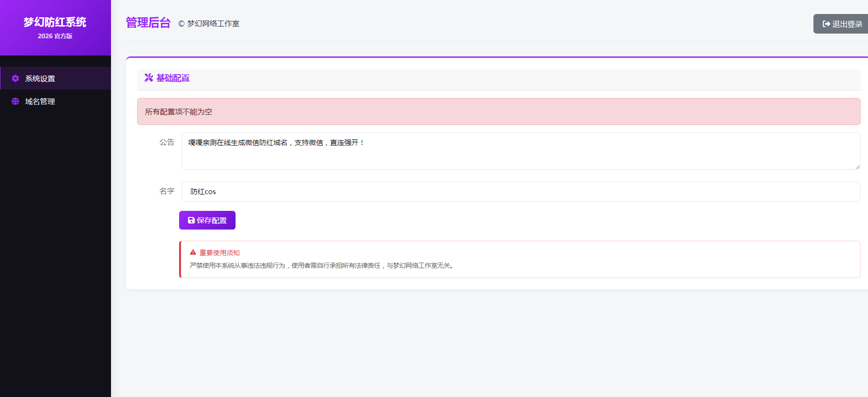
Task: Click the red warning triangle icon
Action: [x=193, y=252]
